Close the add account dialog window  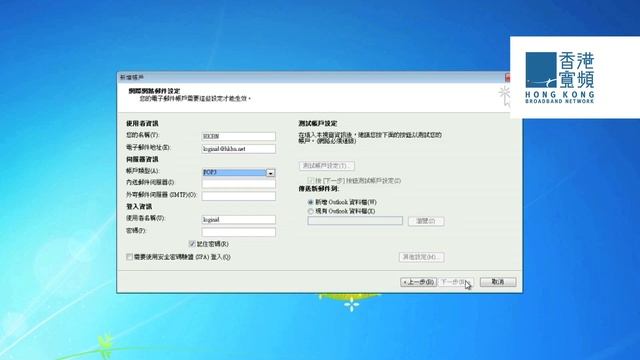tap(507, 77)
